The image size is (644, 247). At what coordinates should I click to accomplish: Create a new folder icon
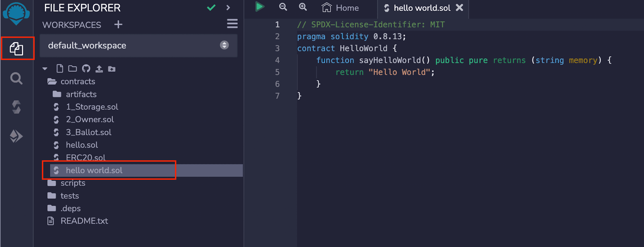73,69
